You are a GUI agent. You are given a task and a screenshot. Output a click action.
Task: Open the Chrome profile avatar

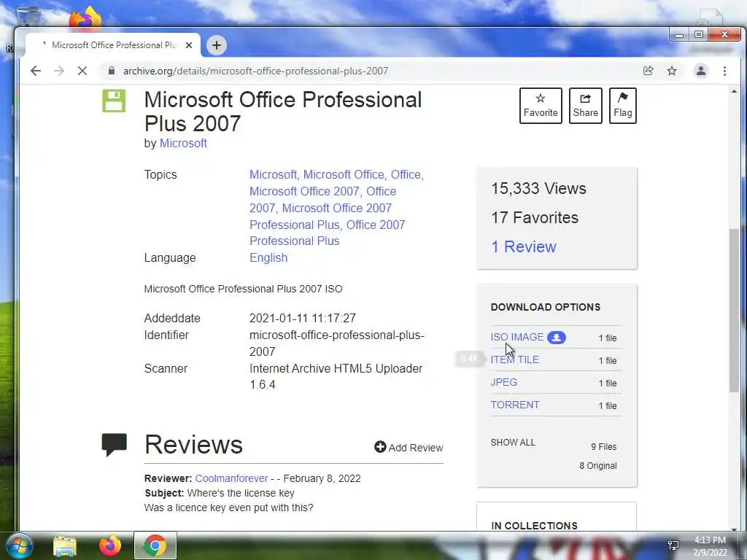point(701,71)
